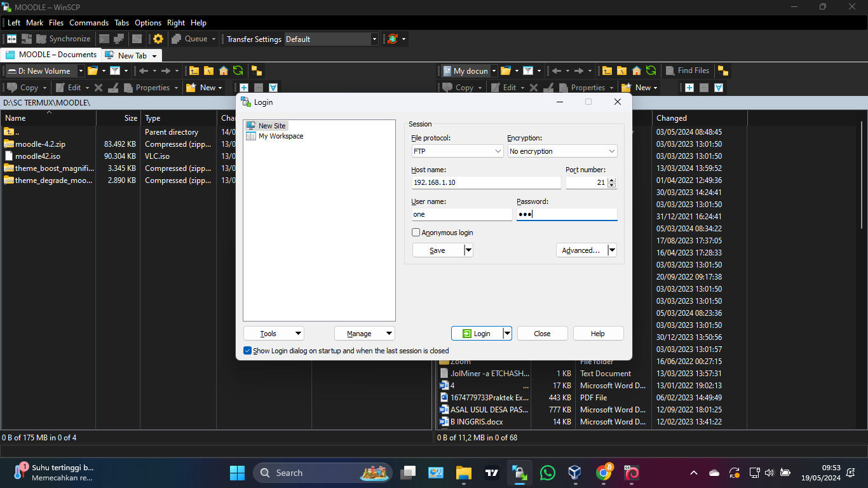Click left panel open directory folder icon
The height and width of the screenshot is (488, 868).
point(93,71)
